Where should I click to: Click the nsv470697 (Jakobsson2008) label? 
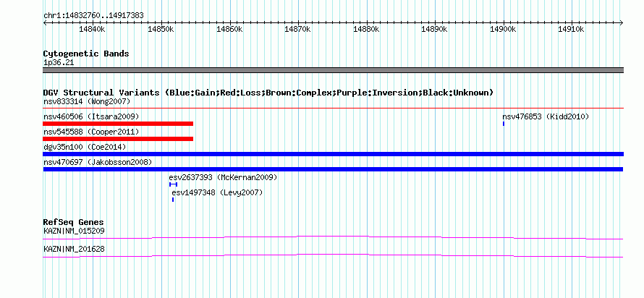[98, 162]
